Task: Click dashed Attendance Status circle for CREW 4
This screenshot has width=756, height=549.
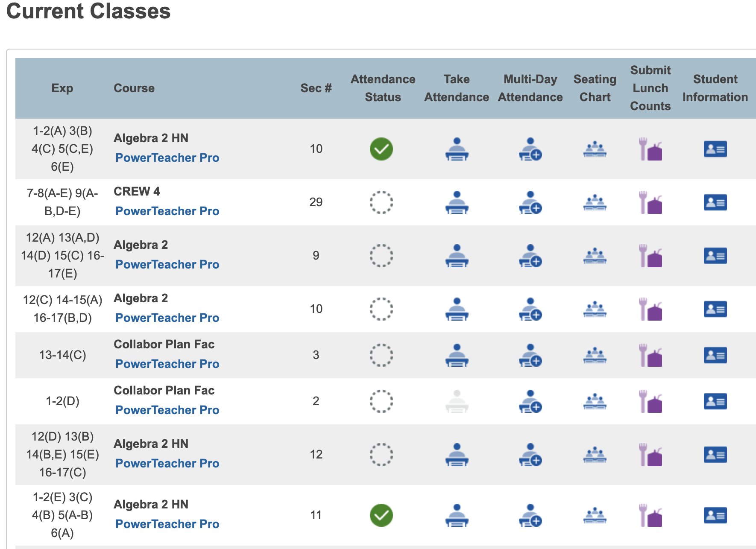Action: tap(381, 203)
